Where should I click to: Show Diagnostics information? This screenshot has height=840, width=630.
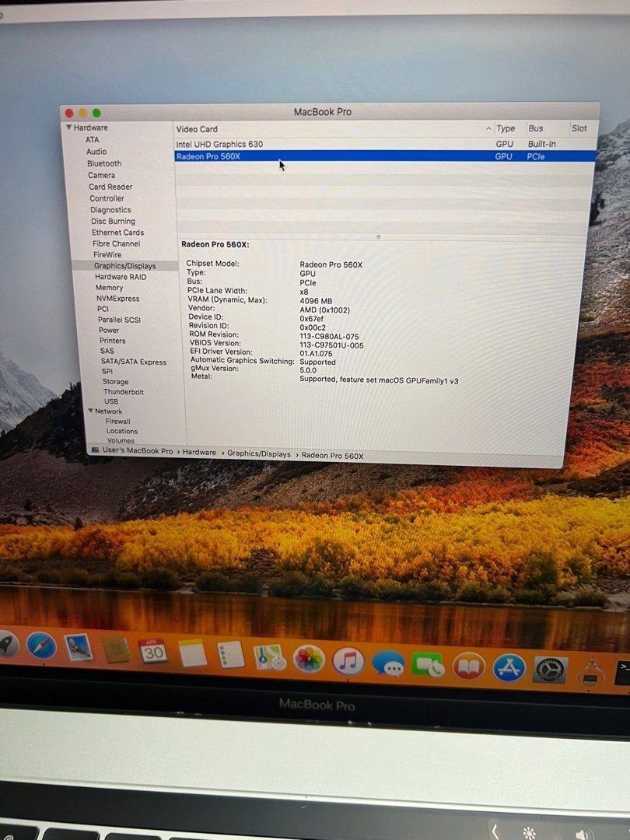[111, 210]
